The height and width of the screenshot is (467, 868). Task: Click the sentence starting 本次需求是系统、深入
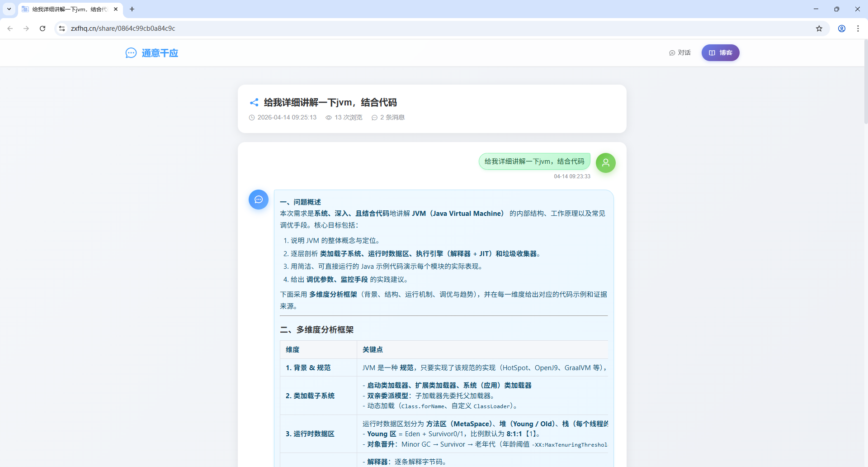pos(443,219)
